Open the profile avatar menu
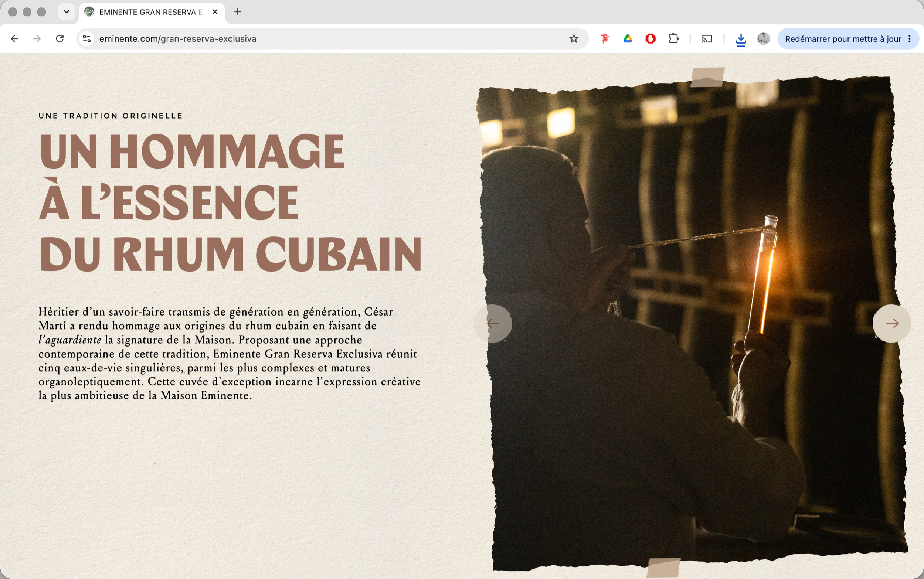Image resolution: width=924 pixels, height=579 pixels. point(764,39)
